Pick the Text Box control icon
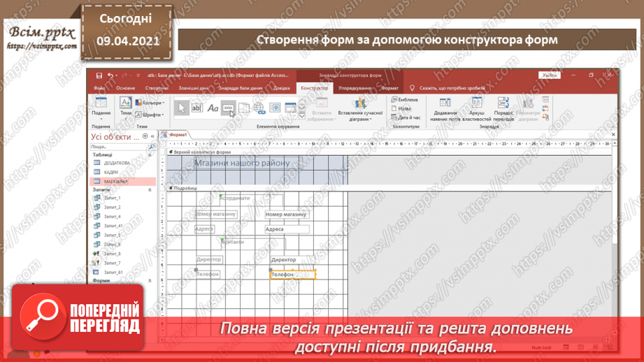This screenshot has height=362, width=644. (x=197, y=108)
